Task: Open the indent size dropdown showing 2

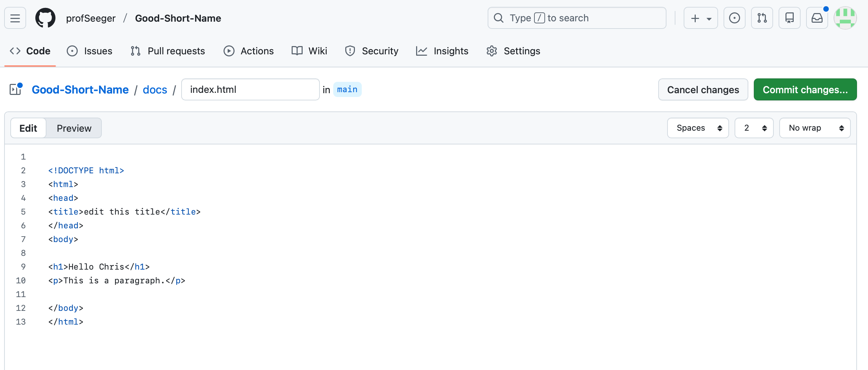Action: (x=754, y=128)
